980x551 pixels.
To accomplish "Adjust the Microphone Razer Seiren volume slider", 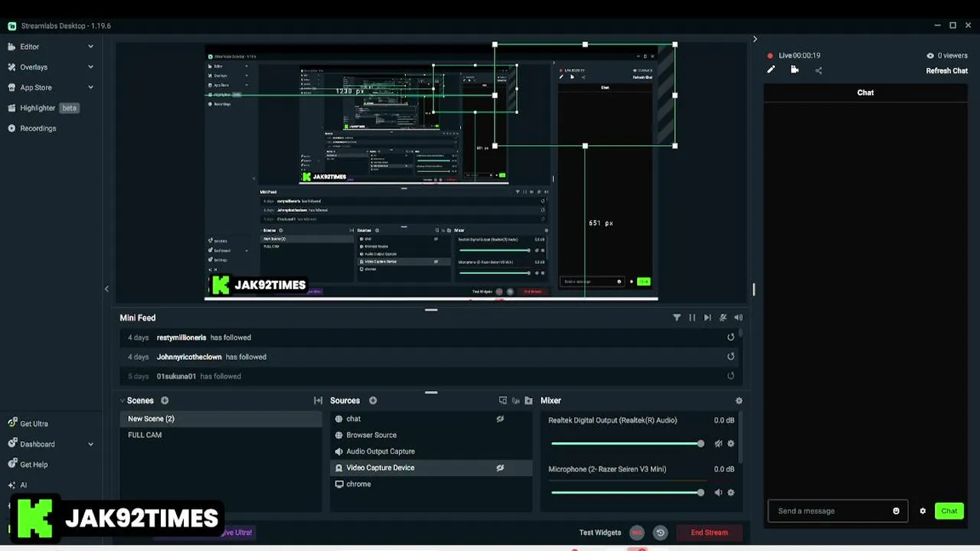I will pyautogui.click(x=626, y=493).
